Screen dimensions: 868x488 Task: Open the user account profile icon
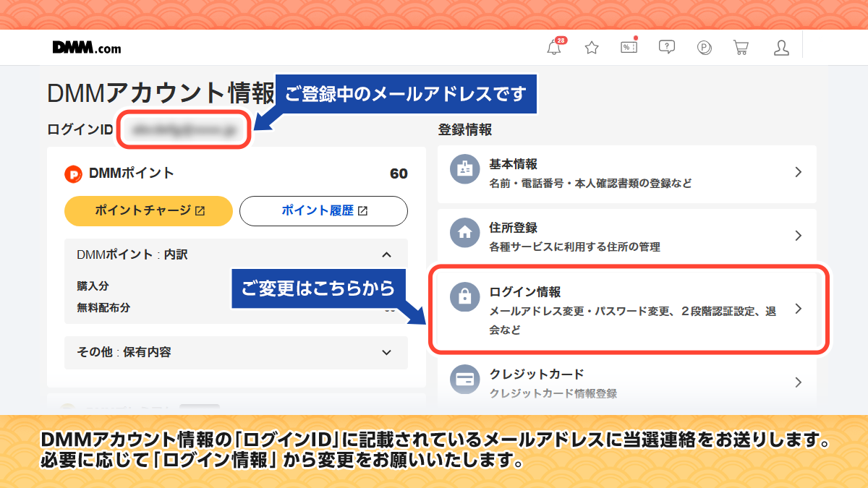click(781, 48)
